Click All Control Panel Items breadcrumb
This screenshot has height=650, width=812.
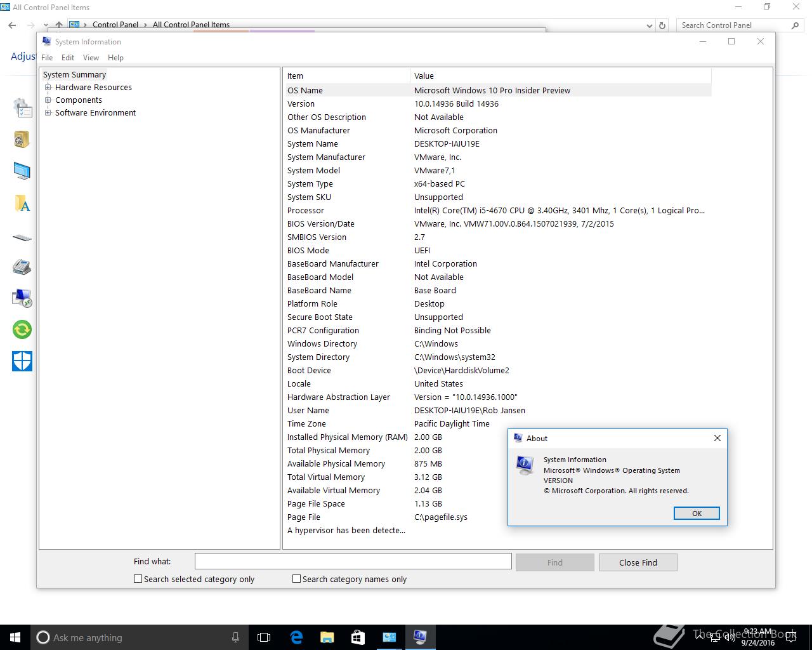191,25
